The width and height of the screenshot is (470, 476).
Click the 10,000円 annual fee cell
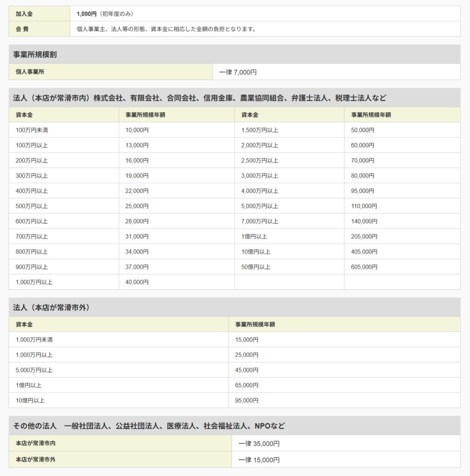click(137, 130)
